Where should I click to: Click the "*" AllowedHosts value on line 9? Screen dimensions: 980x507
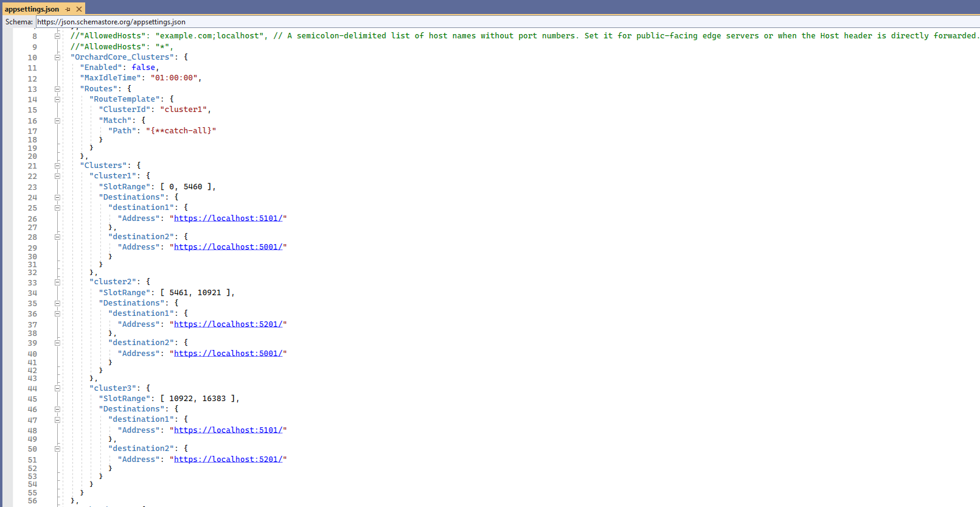point(162,47)
